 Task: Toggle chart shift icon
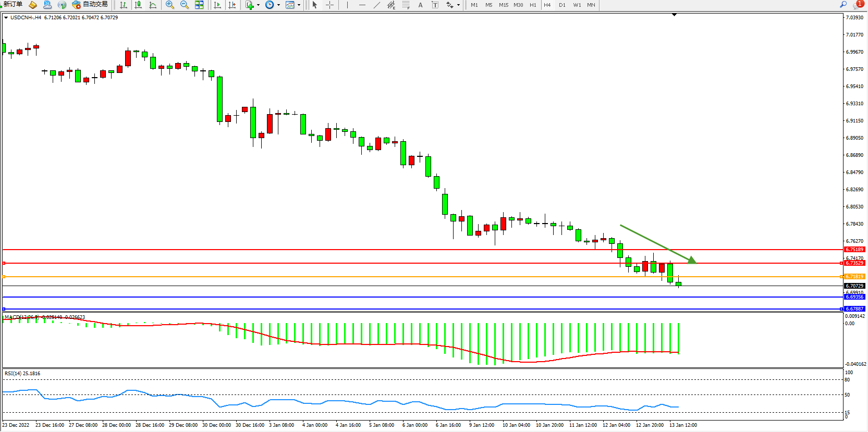[x=232, y=5]
